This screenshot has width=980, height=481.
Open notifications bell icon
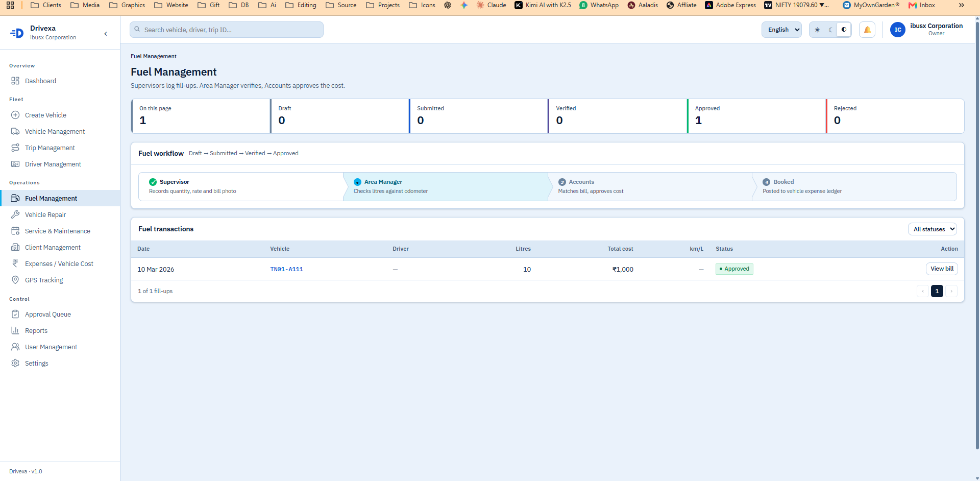pos(867,30)
